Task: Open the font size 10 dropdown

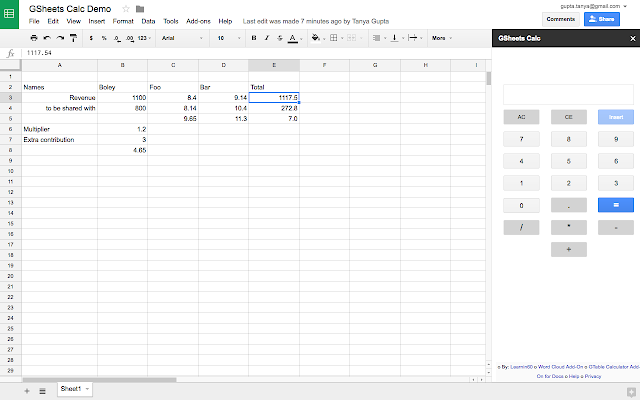Action: [x=229, y=38]
